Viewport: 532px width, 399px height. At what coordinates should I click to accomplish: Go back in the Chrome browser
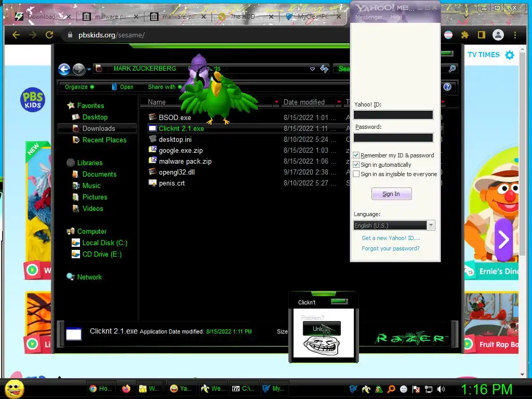coord(16,35)
